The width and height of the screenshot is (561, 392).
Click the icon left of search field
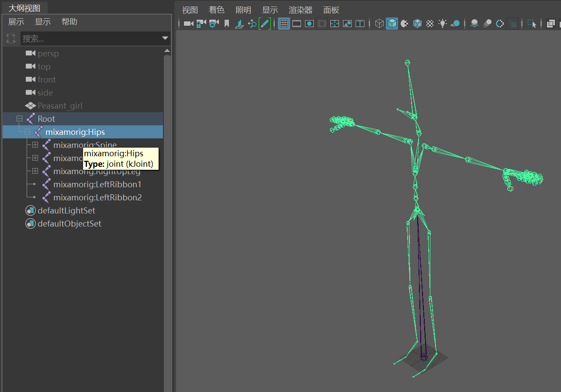[11, 38]
